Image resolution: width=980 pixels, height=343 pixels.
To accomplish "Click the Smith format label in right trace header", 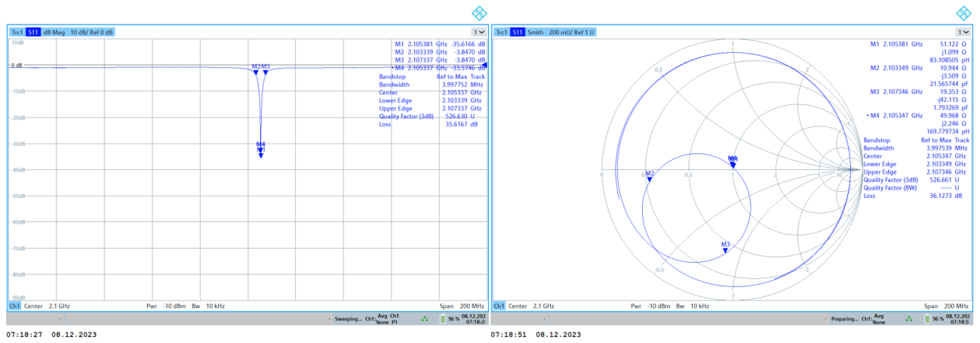I will (536, 32).
